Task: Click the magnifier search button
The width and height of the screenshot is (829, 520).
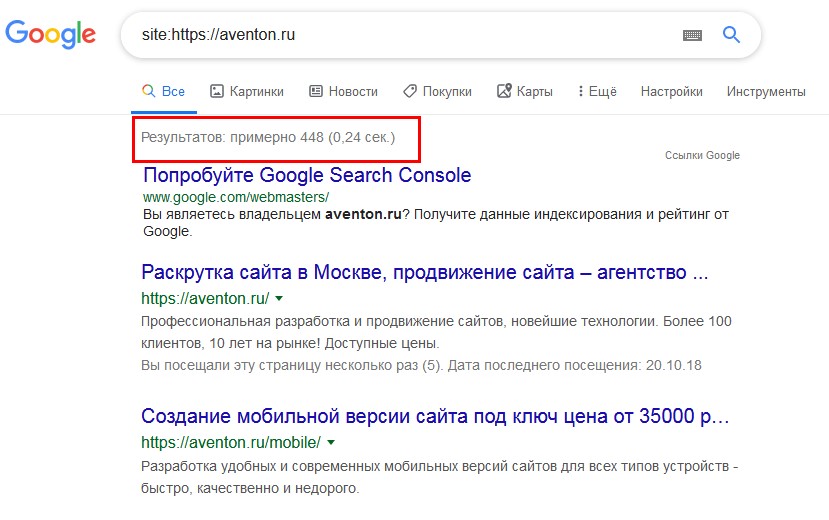Action: [731, 35]
